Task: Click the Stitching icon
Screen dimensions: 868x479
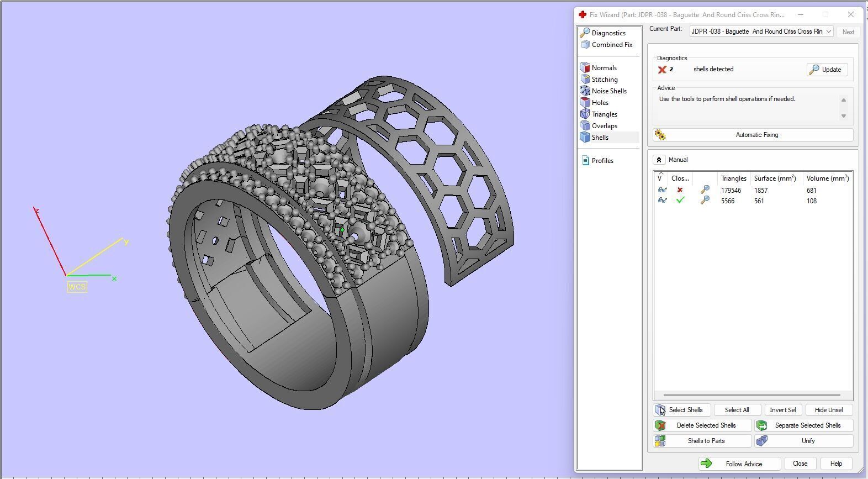Action: click(x=585, y=80)
